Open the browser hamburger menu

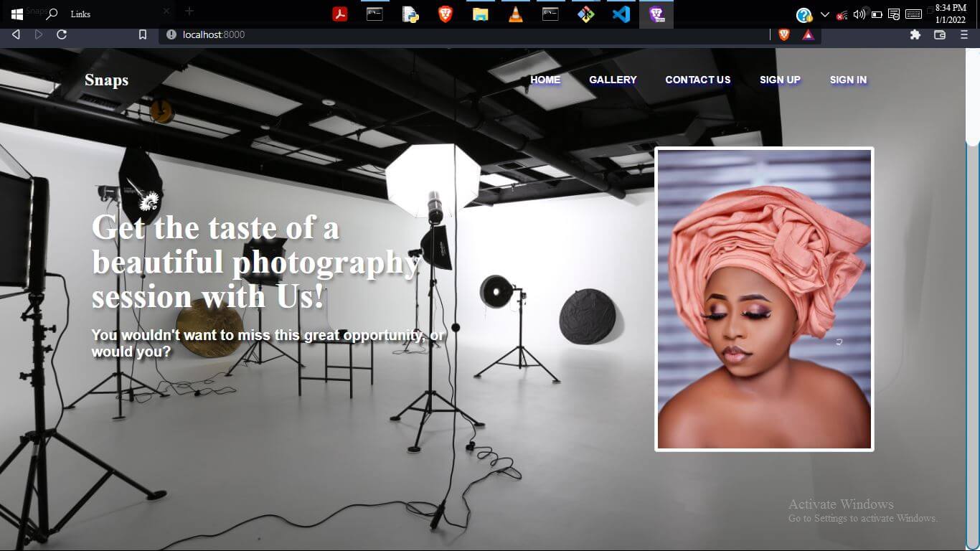963,34
